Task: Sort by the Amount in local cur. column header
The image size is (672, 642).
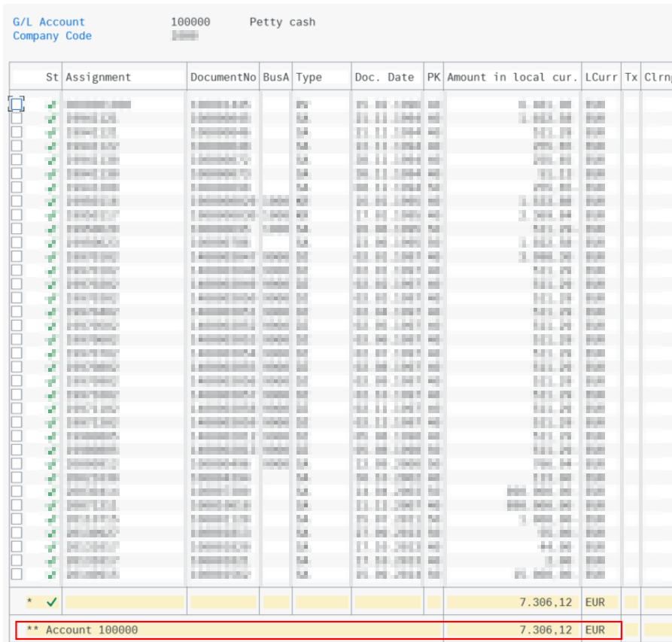Action: point(512,77)
